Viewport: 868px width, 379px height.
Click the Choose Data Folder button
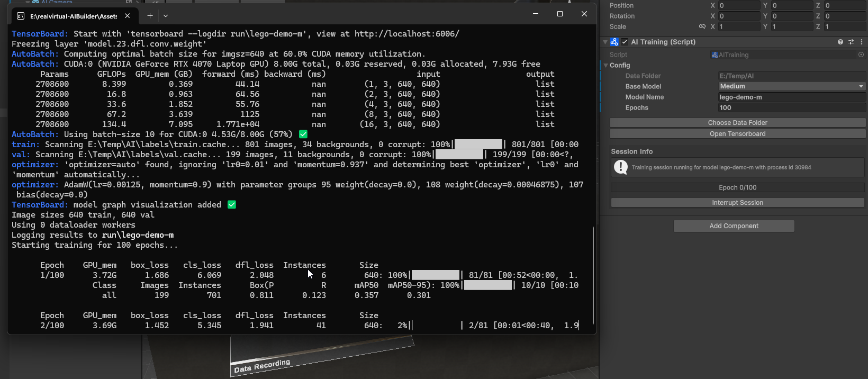pos(737,123)
